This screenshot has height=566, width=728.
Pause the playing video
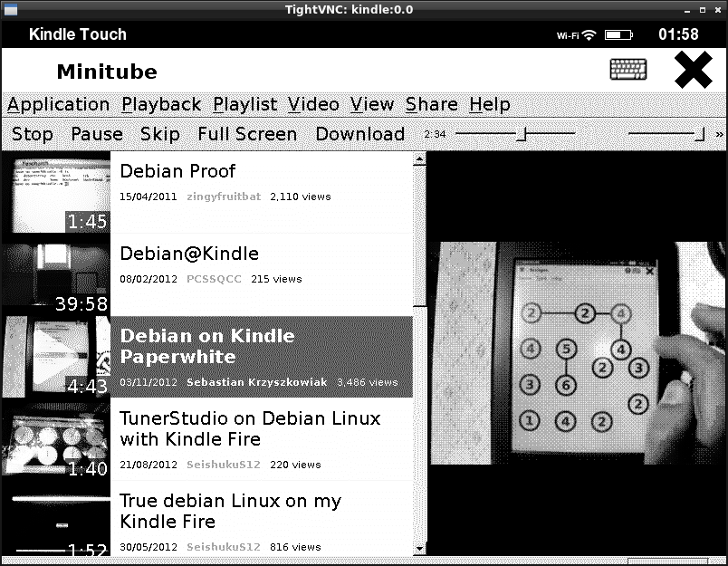click(x=97, y=134)
